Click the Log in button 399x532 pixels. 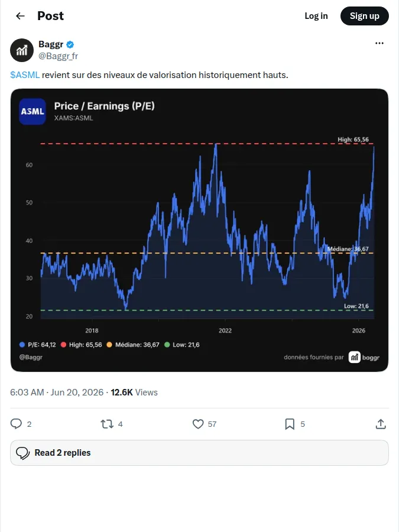pos(316,16)
